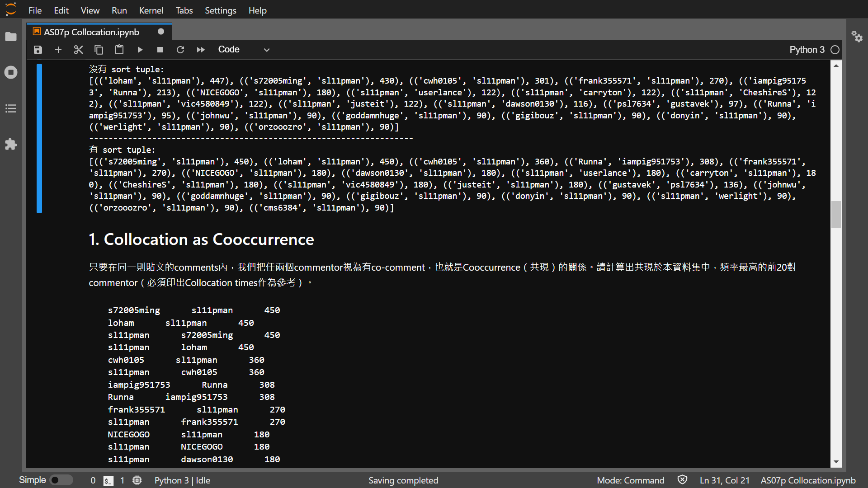Restart kernel and run all cells
The height and width of the screenshot is (488, 868).
click(201, 50)
